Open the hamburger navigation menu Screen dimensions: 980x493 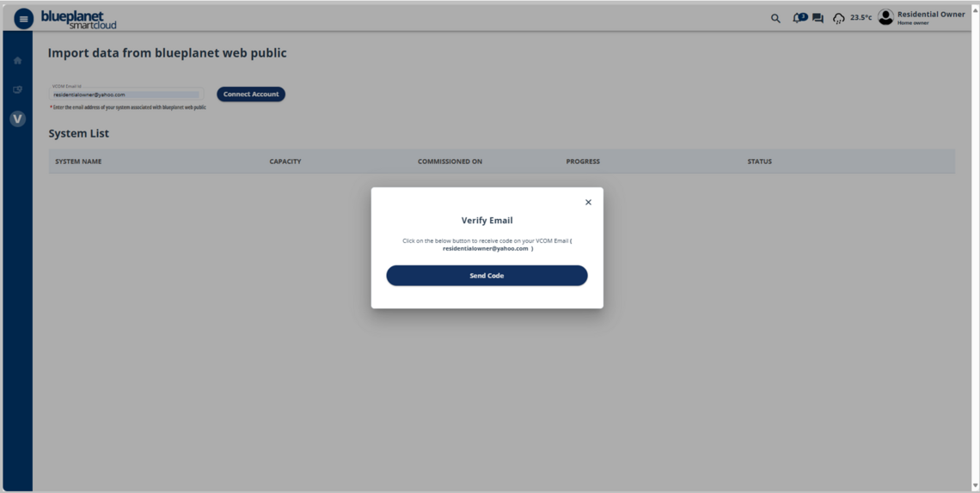click(x=23, y=18)
